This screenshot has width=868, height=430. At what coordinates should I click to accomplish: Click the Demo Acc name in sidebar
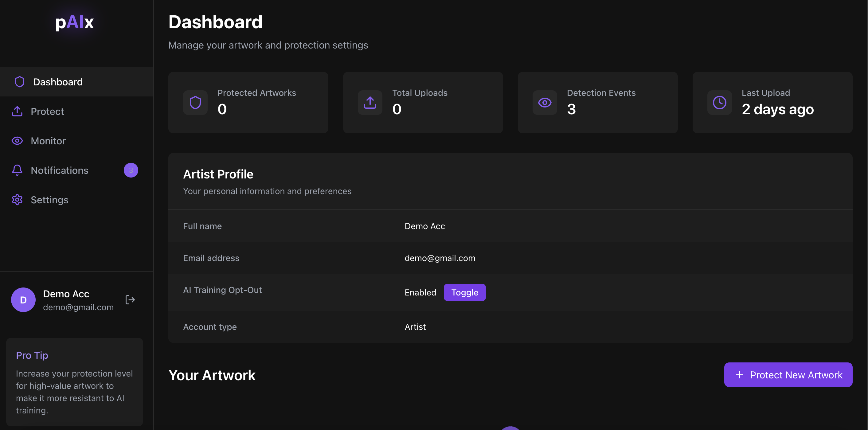tap(66, 294)
